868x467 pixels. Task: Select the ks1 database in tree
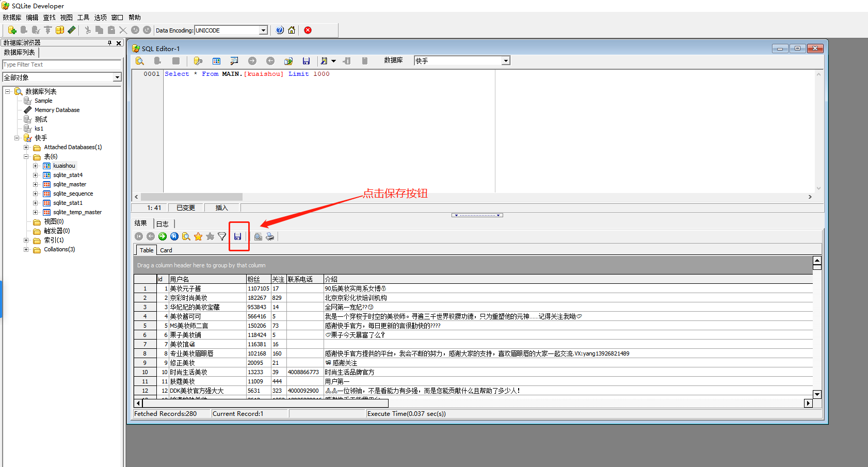pos(39,128)
